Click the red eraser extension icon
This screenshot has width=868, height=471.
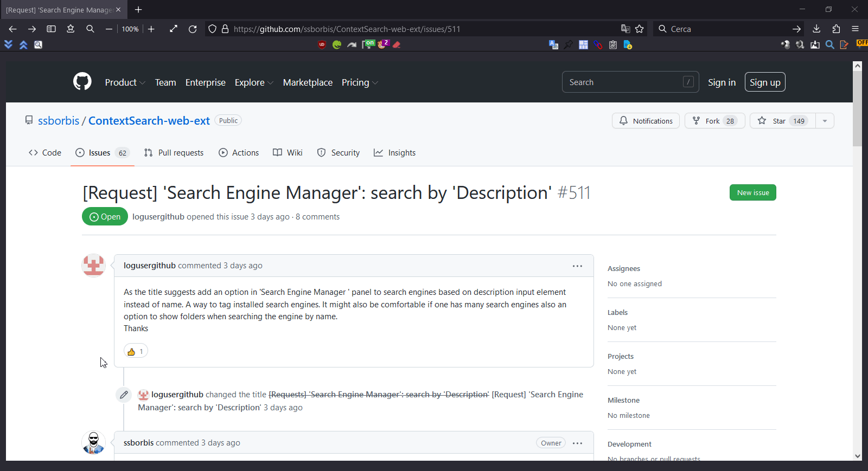[x=397, y=44]
